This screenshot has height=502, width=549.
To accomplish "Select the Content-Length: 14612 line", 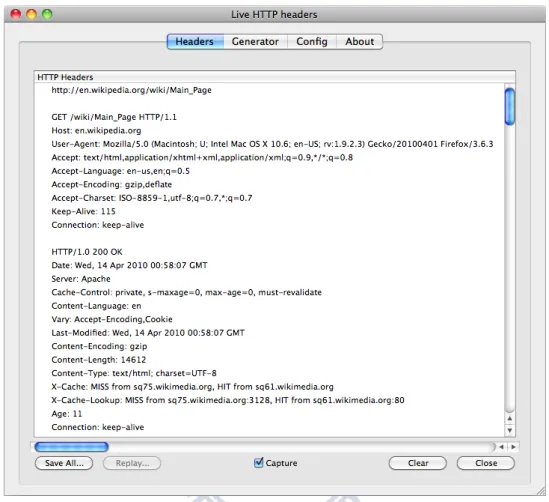I will pyautogui.click(x=98, y=360).
